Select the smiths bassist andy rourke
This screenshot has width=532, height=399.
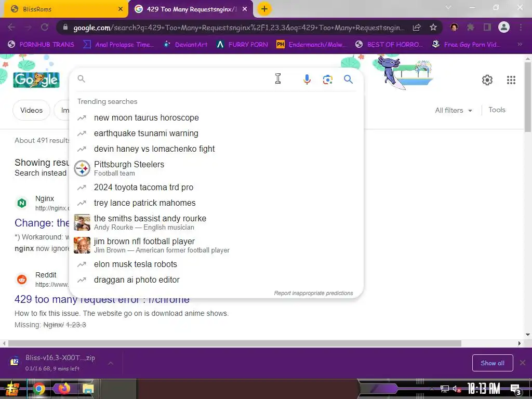pyautogui.click(x=216, y=222)
